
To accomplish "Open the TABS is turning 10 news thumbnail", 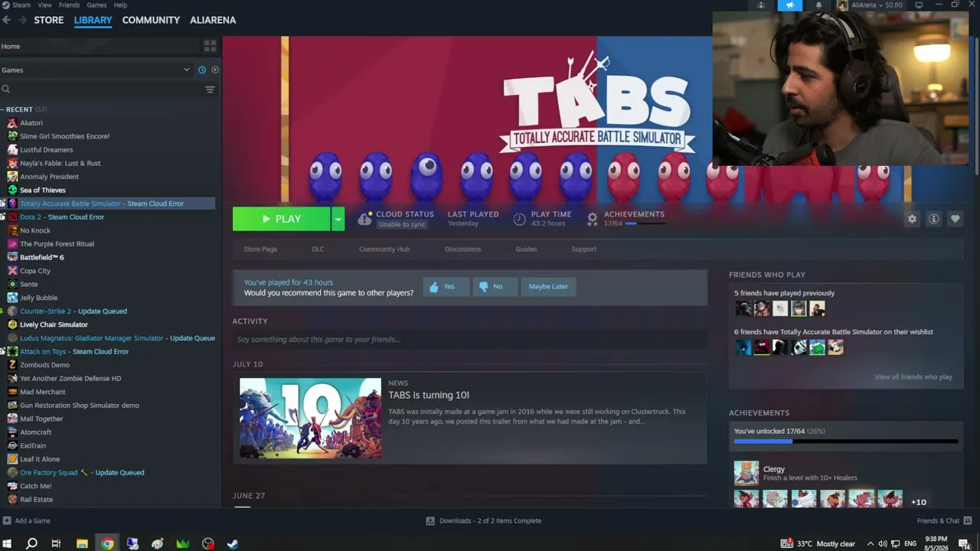I will tap(310, 419).
